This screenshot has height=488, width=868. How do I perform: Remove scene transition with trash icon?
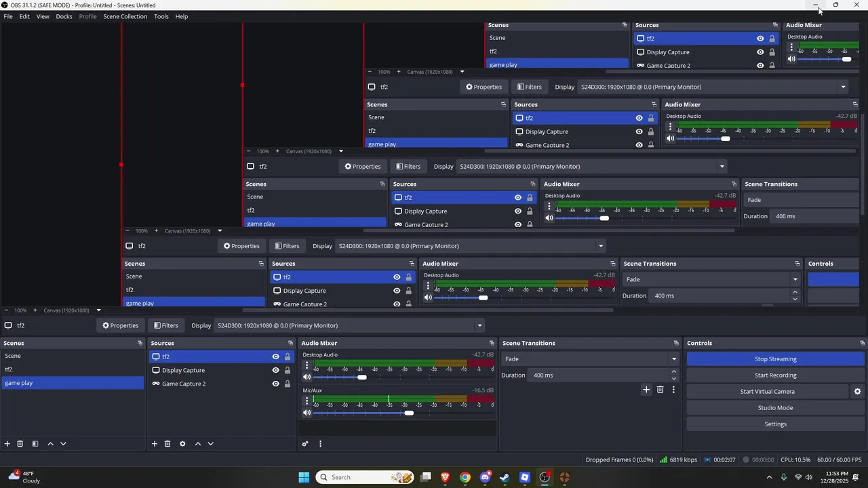click(660, 390)
